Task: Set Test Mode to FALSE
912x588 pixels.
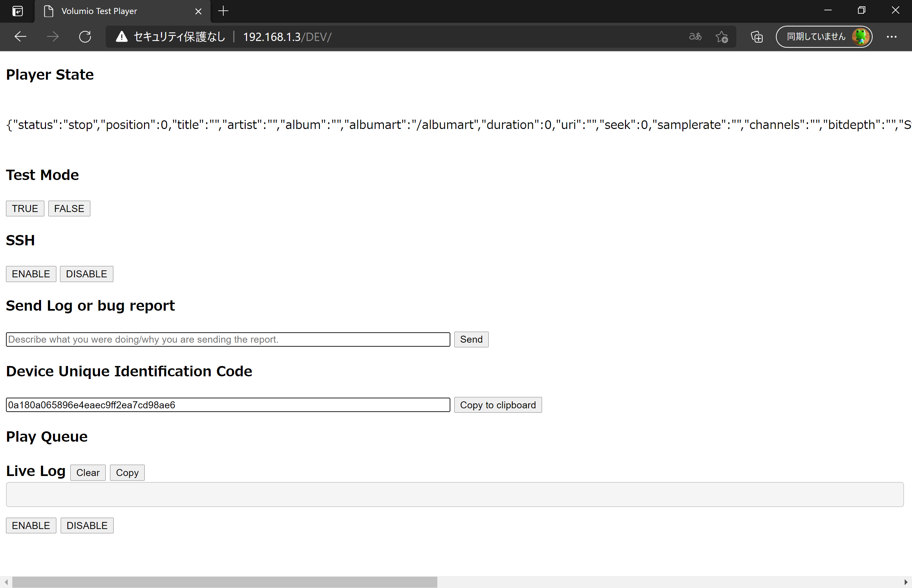Action: (69, 208)
